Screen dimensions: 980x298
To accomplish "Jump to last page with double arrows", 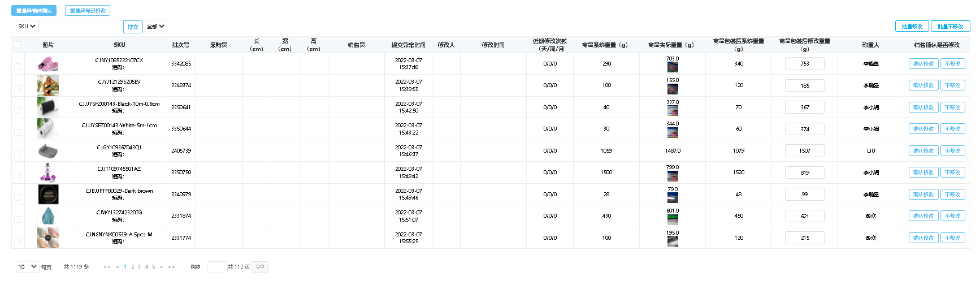I will 171,267.
